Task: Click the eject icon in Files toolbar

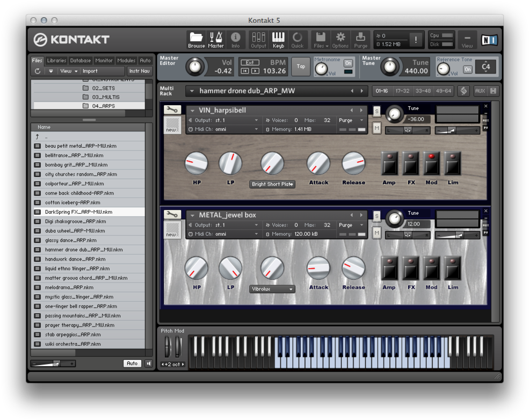Action: tap(51, 71)
